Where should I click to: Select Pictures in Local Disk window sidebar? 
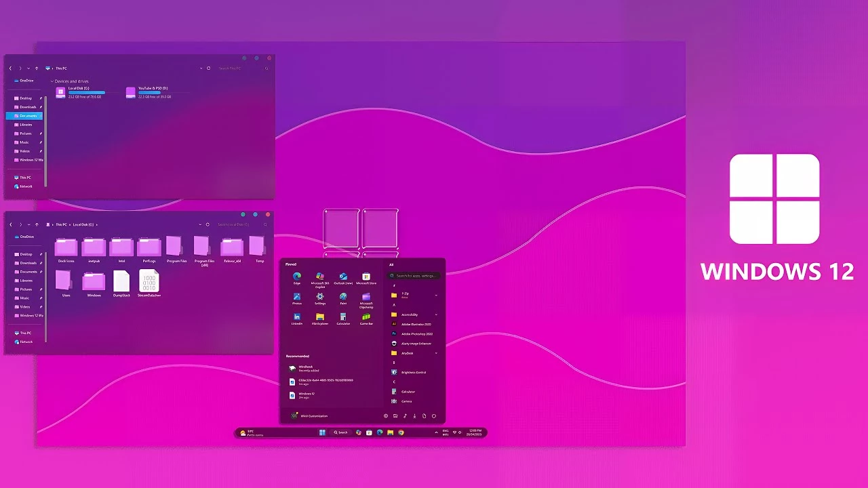[24, 289]
